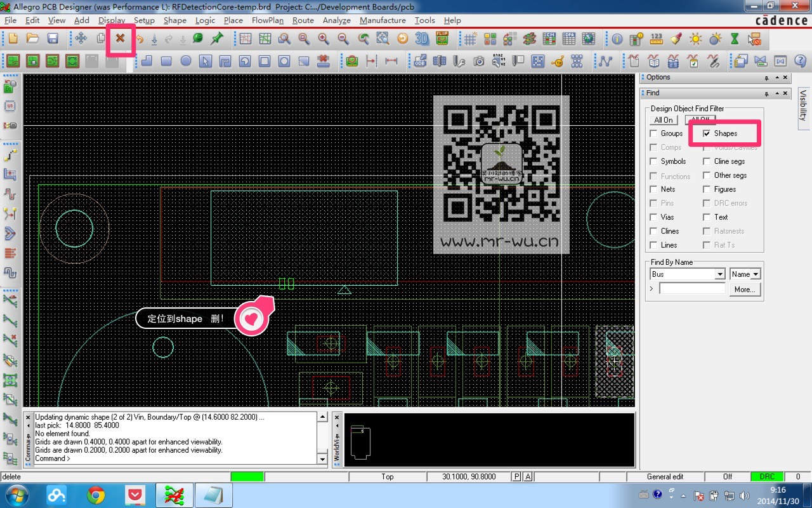Enable the Cline segs checkbox
Screen dimensions: 812x508
(x=707, y=161)
